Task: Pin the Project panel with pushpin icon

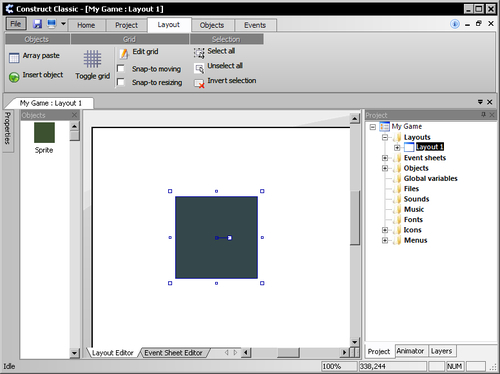Action: pos(483,115)
